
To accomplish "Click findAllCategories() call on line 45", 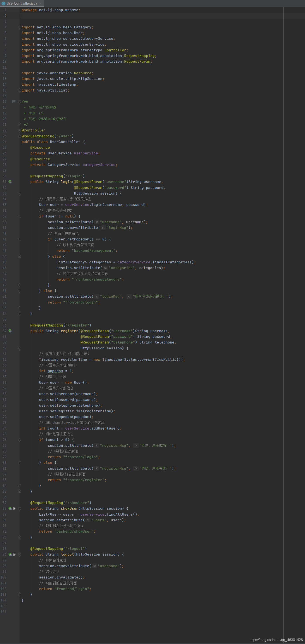I will (x=173, y=262).
